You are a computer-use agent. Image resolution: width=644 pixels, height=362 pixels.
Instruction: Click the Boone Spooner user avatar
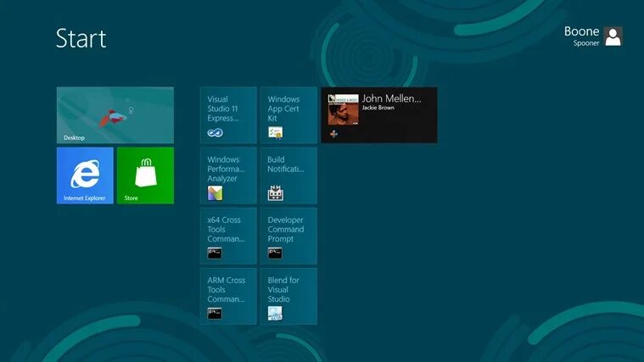pos(613,36)
